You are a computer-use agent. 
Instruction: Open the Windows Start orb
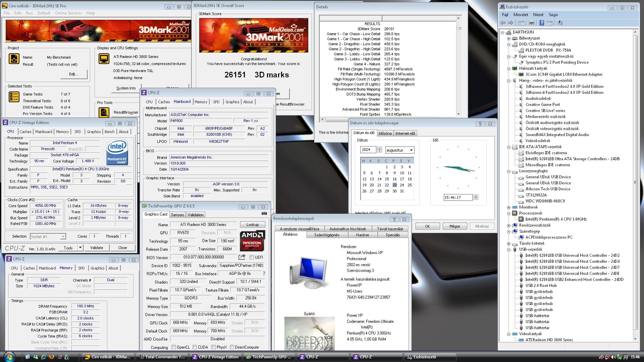tap(9, 356)
